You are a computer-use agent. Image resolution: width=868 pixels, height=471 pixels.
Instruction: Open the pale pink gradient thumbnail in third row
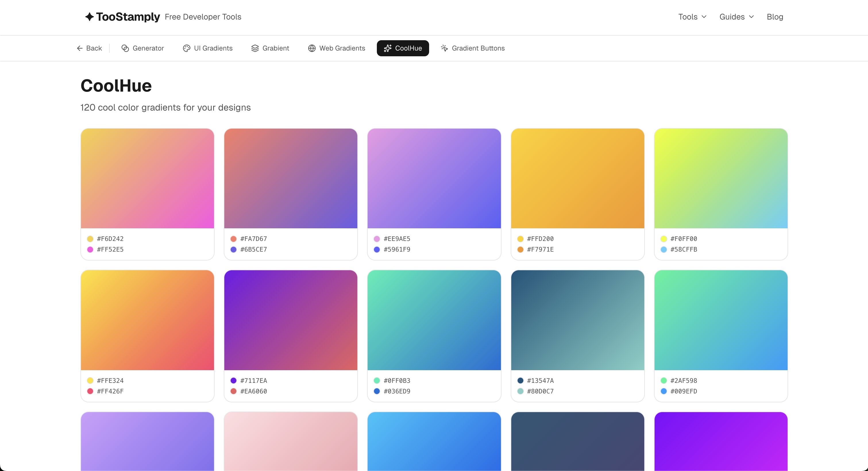point(290,441)
